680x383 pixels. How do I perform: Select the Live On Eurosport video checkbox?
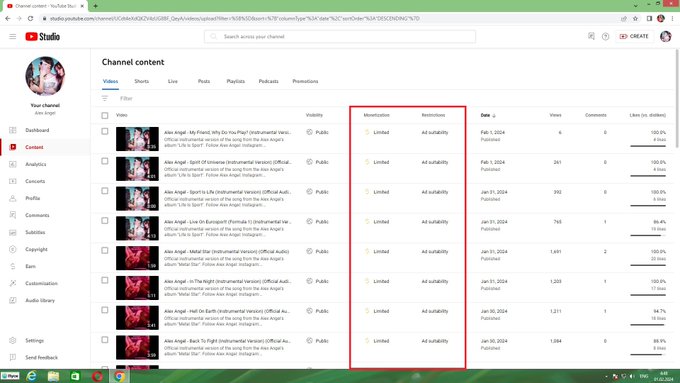105,220
